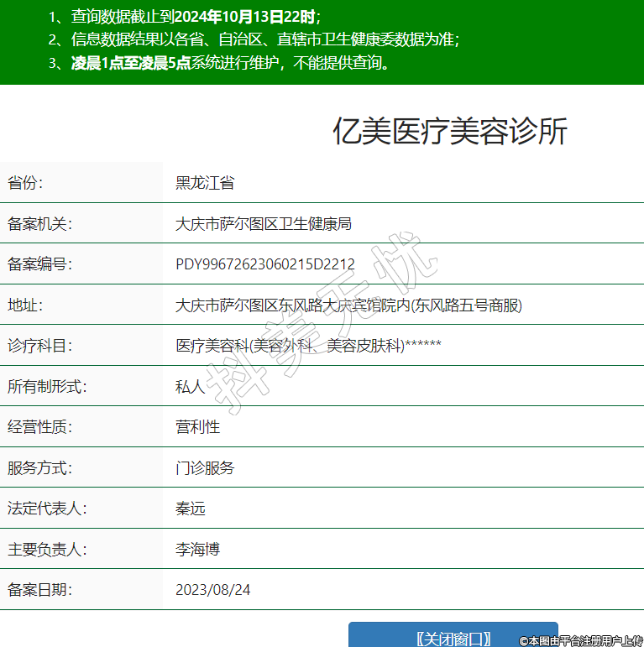
Task: Click the main person in charge 李海博
Action: tap(197, 550)
